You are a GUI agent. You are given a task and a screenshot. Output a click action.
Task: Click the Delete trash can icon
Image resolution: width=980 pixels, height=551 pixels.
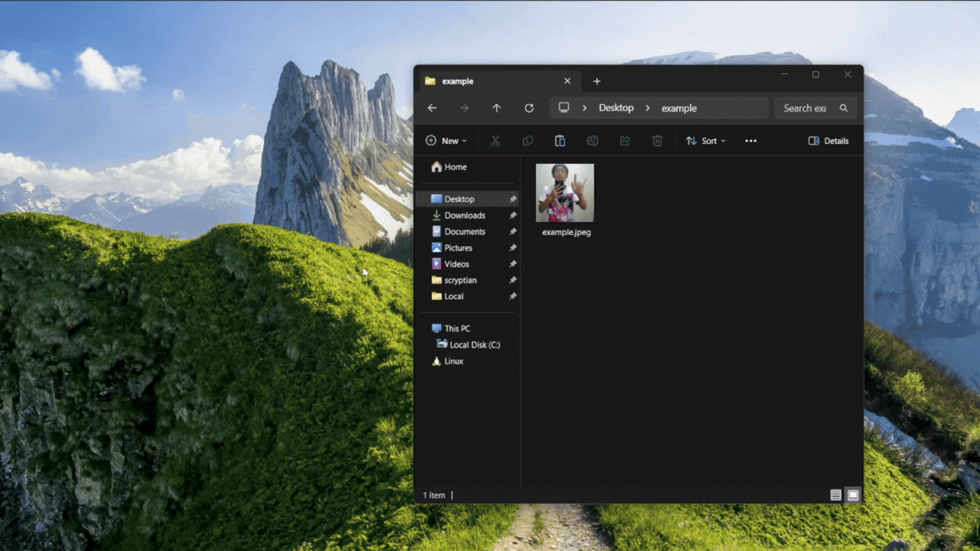[x=657, y=141]
